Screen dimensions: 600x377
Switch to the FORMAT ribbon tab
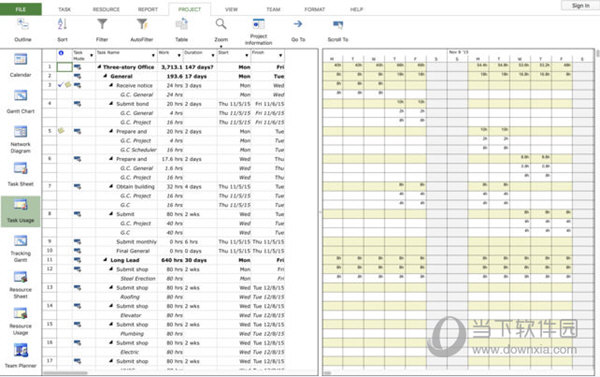point(315,9)
